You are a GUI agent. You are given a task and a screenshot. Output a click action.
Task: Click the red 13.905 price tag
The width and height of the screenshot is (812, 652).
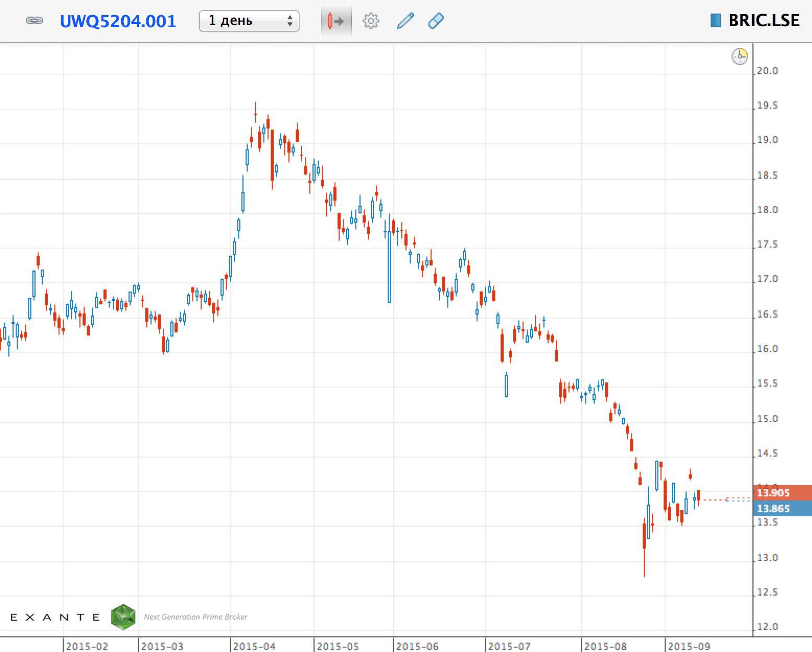[782, 493]
